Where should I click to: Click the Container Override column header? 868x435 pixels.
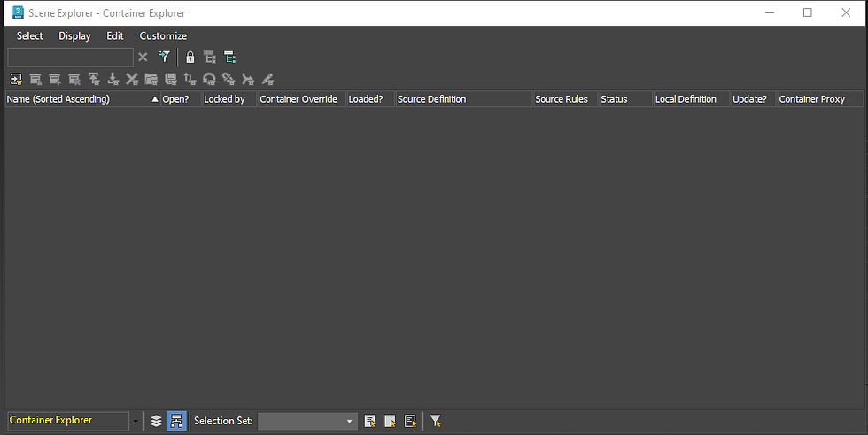(x=302, y=99)
